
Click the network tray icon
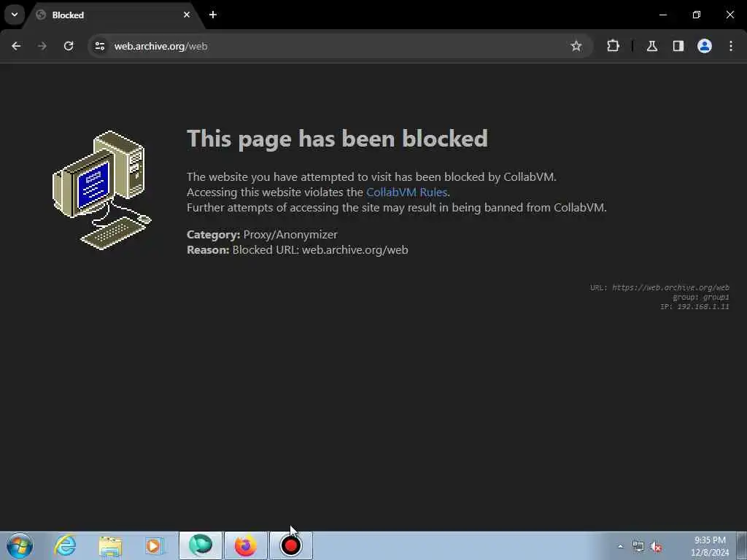click(638, 547)
